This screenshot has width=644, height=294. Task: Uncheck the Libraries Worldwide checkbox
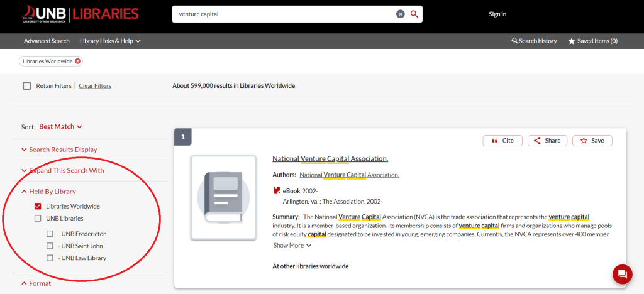pyautogui.click(x=38, y=206)
